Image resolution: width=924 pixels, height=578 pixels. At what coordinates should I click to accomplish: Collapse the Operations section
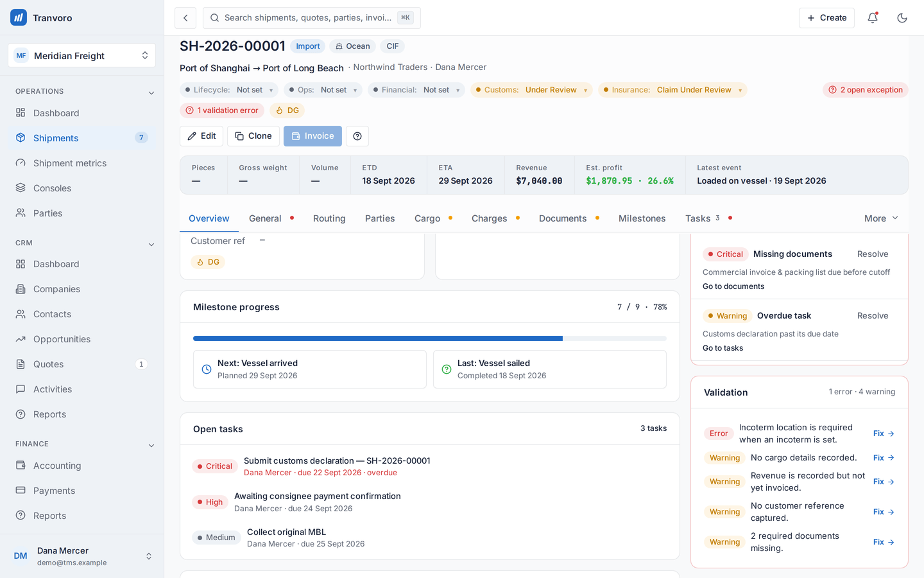[151, 92]
